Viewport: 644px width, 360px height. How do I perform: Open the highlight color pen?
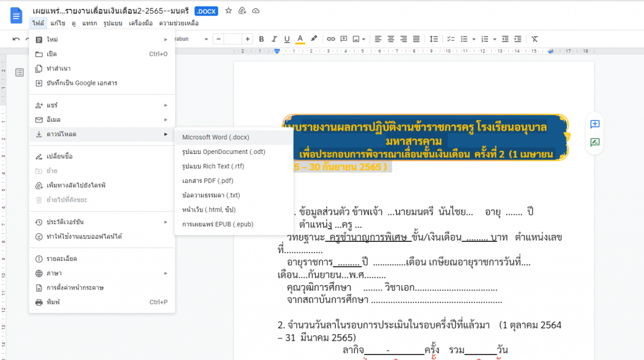click(314, 39)
